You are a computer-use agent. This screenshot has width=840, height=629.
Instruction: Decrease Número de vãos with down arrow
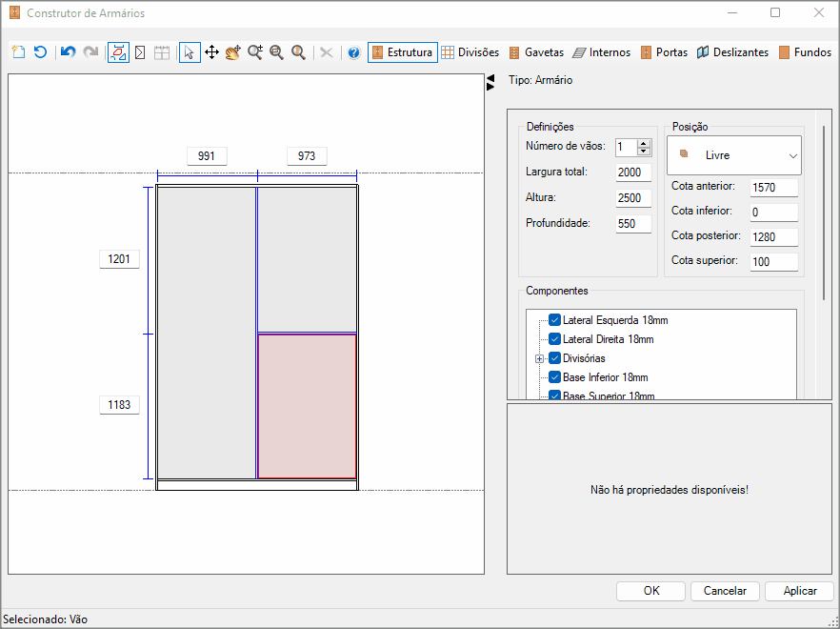(x=645, y=152)
